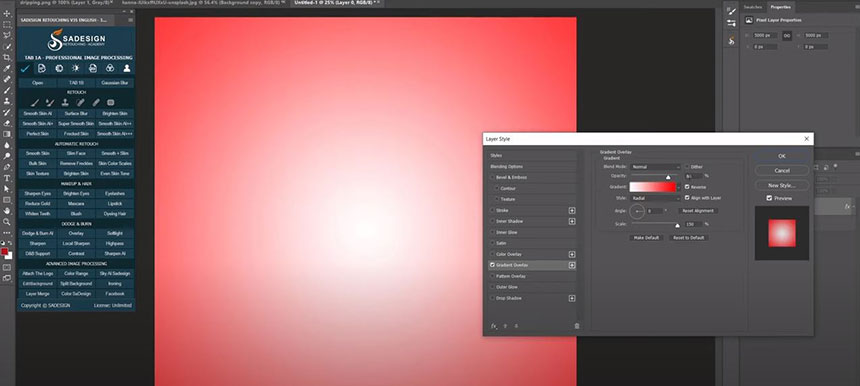860x386 pixels.
Task: Switch to the Untitled-1 document tab
Action: pos(337,3)
